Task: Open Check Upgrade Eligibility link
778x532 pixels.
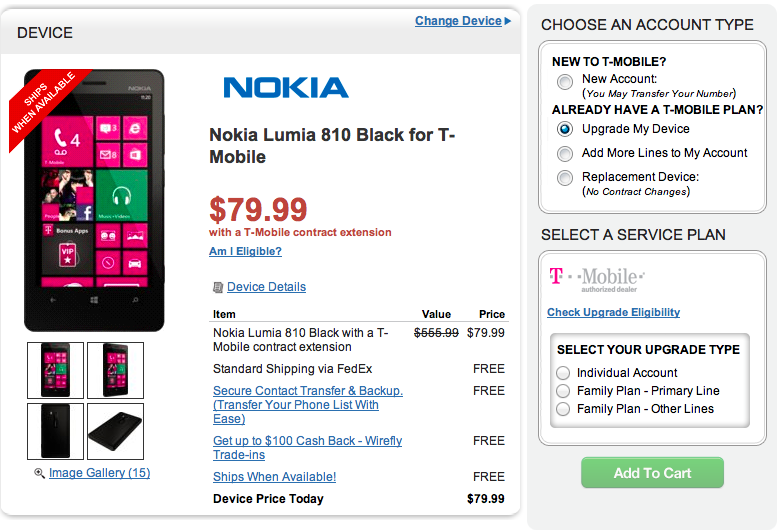Action: pyautogui.click(x=613, y=313)
